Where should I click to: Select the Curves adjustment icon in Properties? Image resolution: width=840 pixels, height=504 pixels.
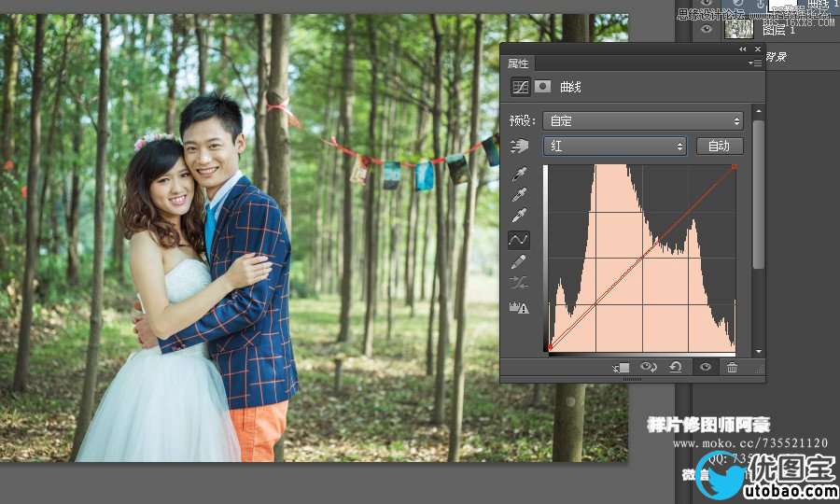[x=520, y=87]
